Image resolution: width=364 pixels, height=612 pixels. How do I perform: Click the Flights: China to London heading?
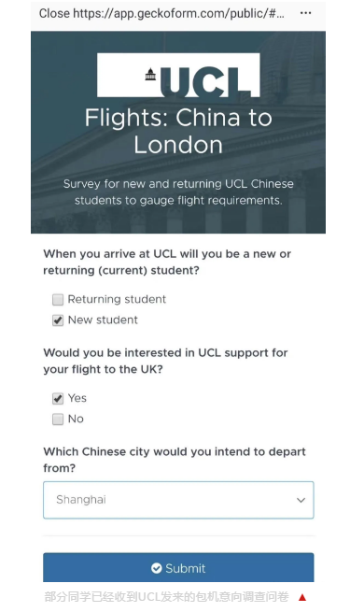[x=178, y=131]
